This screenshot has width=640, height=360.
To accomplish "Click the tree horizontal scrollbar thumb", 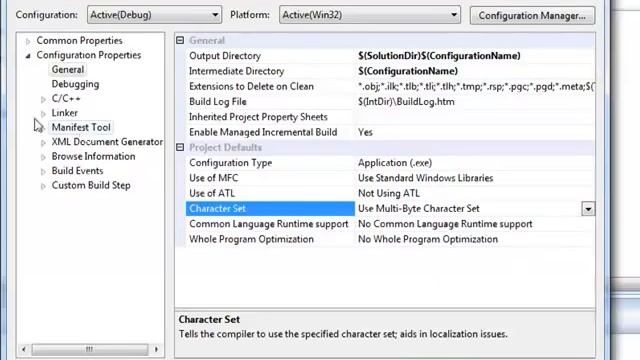I will click(90, 349).
